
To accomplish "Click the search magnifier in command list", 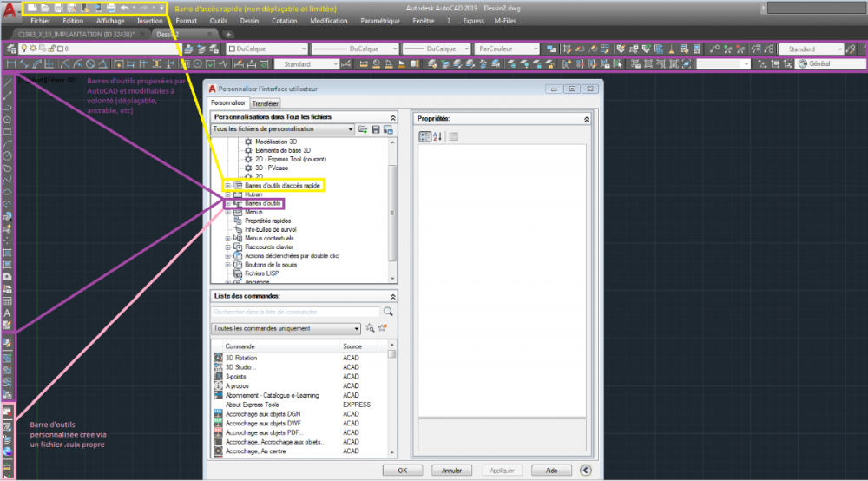I will [388, 312].
